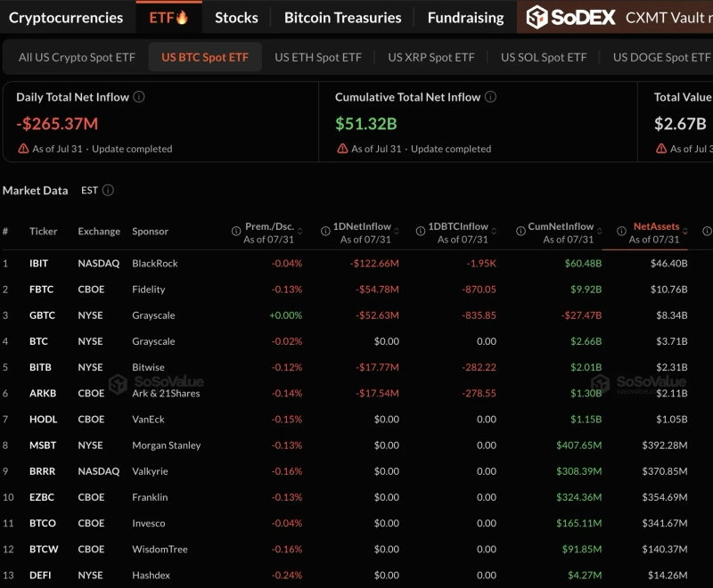
Task: Click warning icon under Cumulative Total Net Inflow
Action: point(342,149)
